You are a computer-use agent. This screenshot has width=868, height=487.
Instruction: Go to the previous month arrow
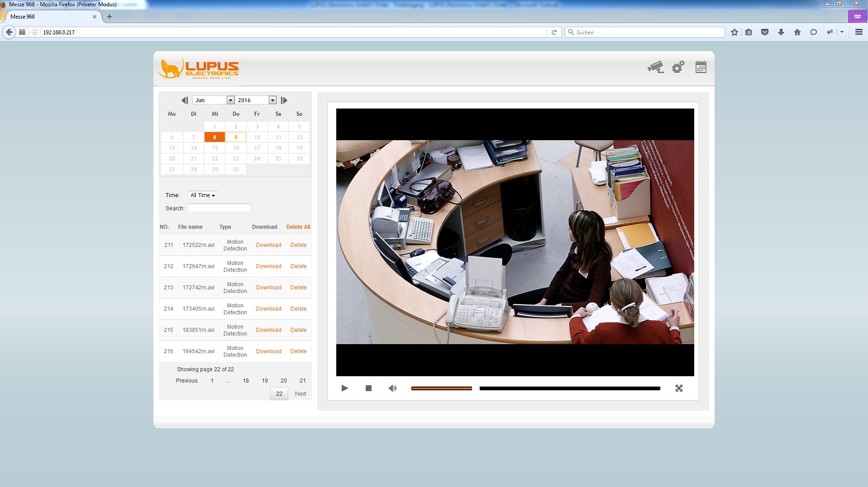[184, 100]
